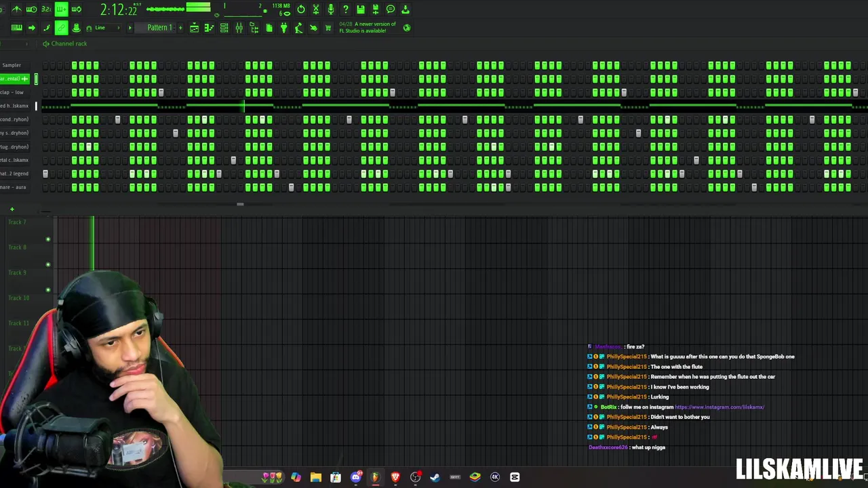Select the clap – low channel
The height and width of the screenshot is (488, 868).
(12, 92)
